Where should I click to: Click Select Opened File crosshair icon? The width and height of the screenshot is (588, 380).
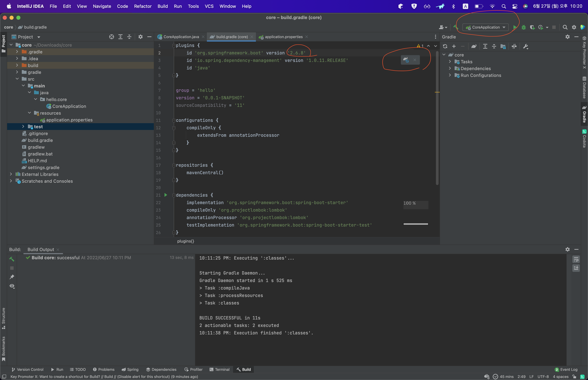tap(112, 37)
